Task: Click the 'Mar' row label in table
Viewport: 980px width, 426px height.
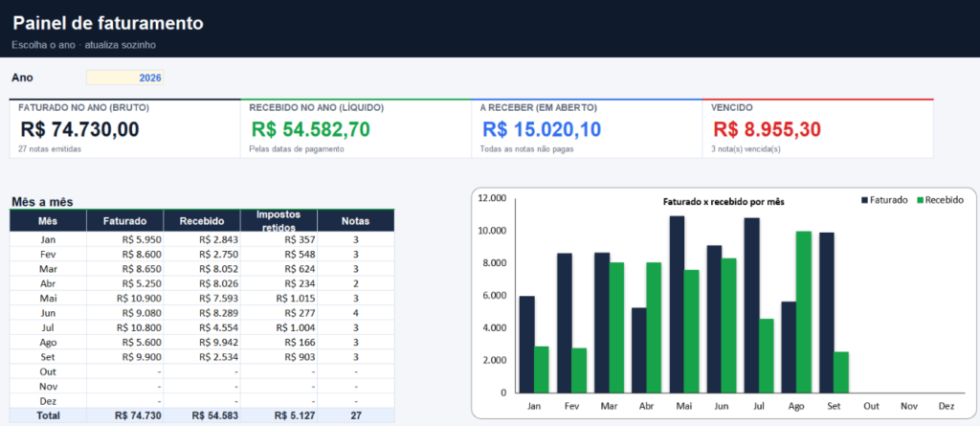Action: (x=48, y=269)
